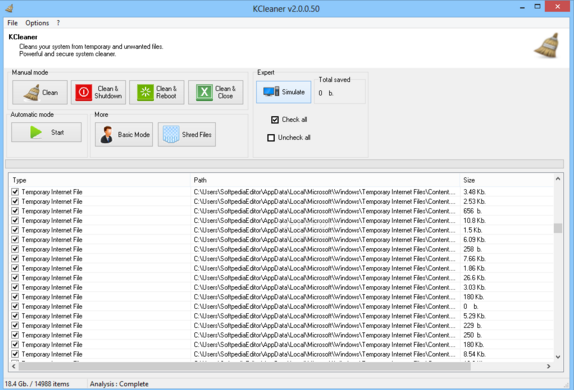Click the broom icon in Clean button
This screenshot has width=574, height=390.
click(32, 92)
